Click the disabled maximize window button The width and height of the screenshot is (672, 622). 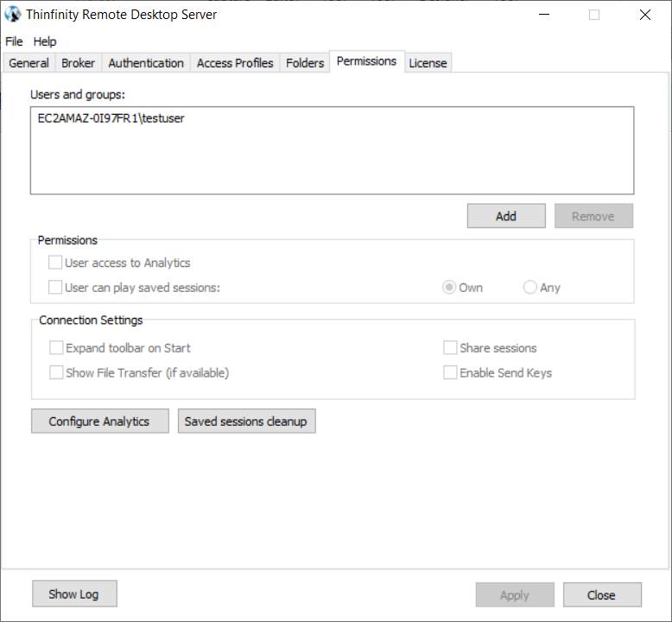[594, 15]
